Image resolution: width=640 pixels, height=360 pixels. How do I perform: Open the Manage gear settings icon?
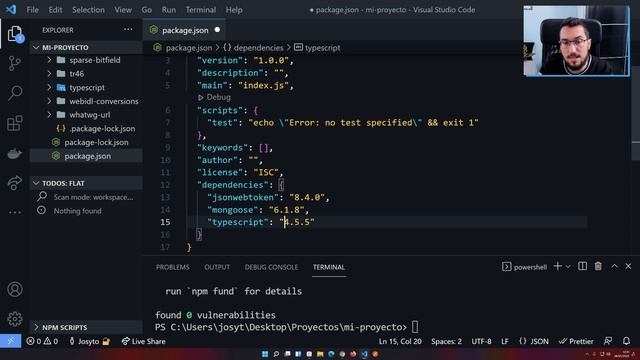pyautogui.click(x=15, y=319)
